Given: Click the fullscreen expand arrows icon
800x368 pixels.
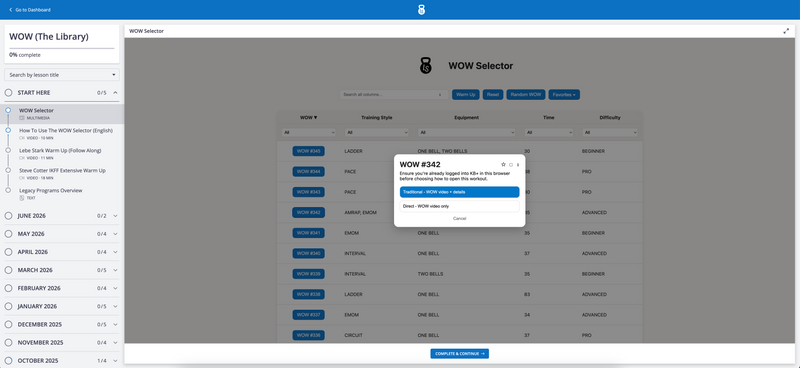Looking at the screenshot, I should (786, 31).
